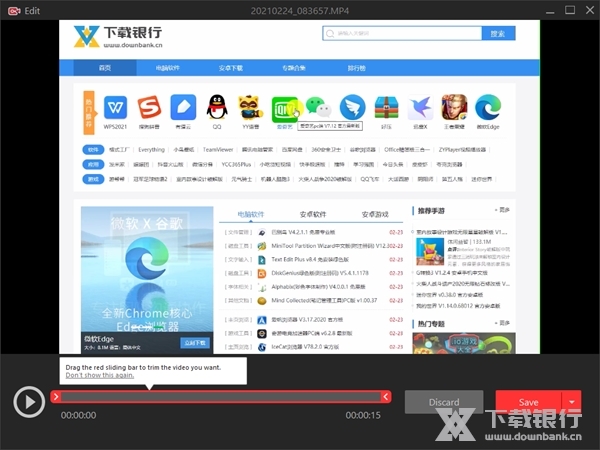Close the Edit window
Screen dimensions: 600x450
pos(590,10)
